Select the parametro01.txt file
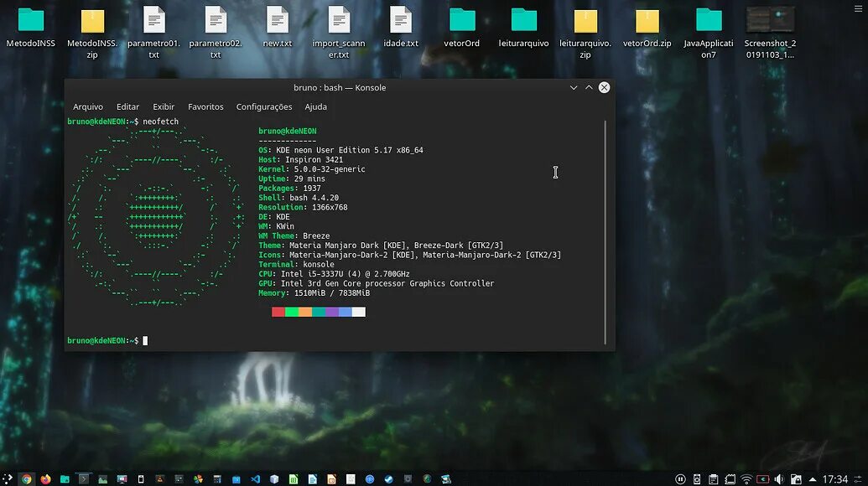This screenshot has height=486, width=868. (154, 34)
